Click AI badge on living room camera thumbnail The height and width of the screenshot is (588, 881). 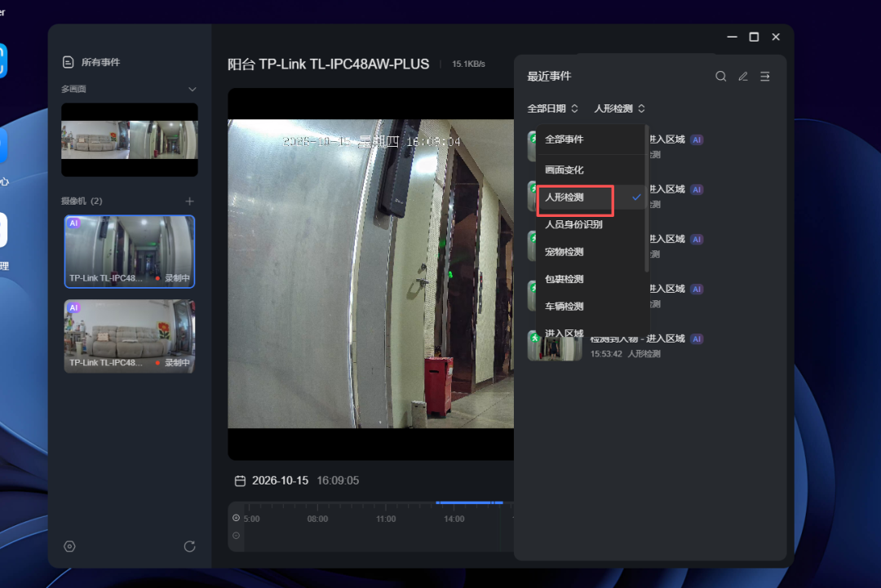[73, 307]
